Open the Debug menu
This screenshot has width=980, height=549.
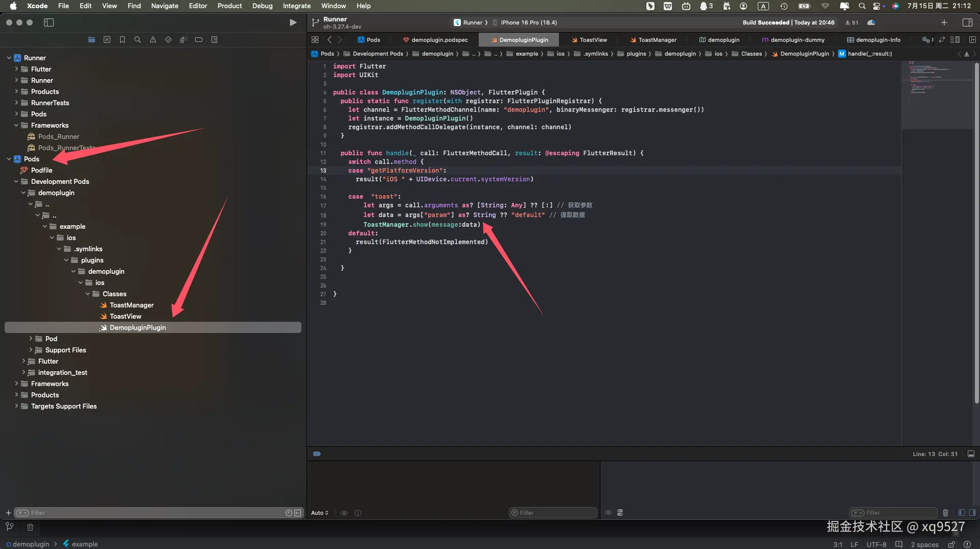click(x=262, y=6)
